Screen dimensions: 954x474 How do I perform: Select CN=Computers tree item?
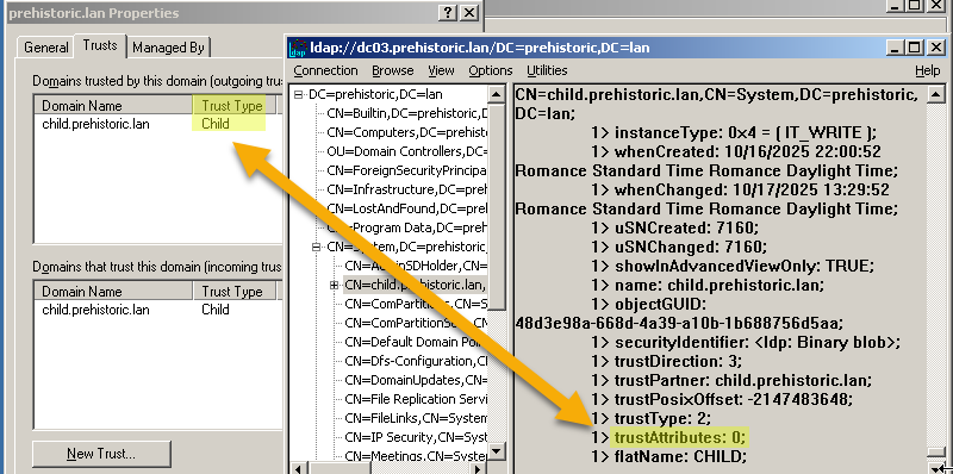(x=407, y=132)
